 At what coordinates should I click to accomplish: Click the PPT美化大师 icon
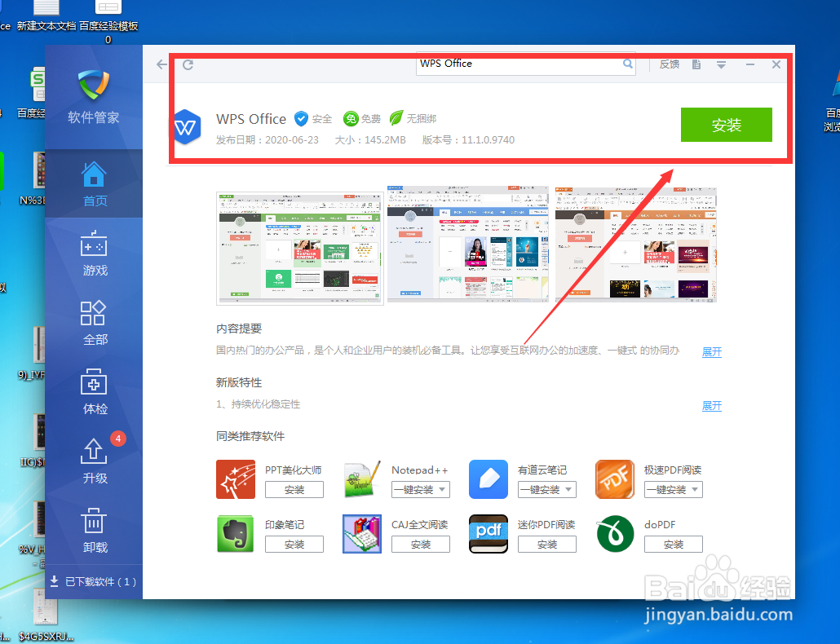tap(236, 479)
